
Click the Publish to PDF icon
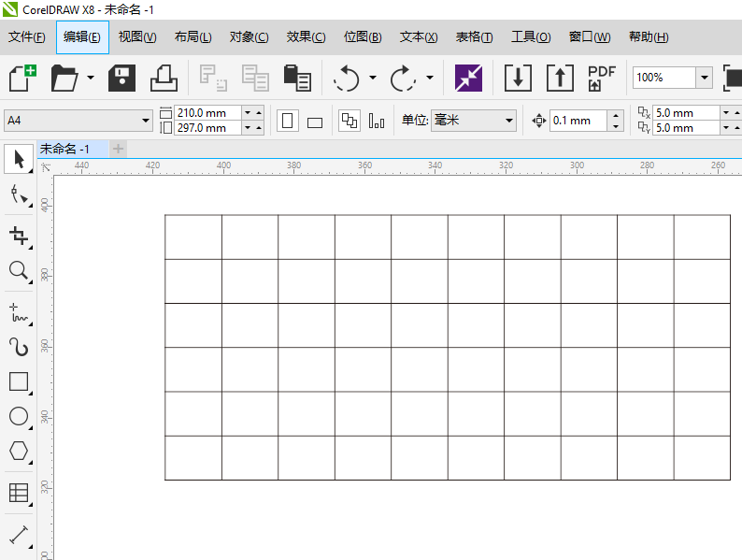[x=601, y=79]
